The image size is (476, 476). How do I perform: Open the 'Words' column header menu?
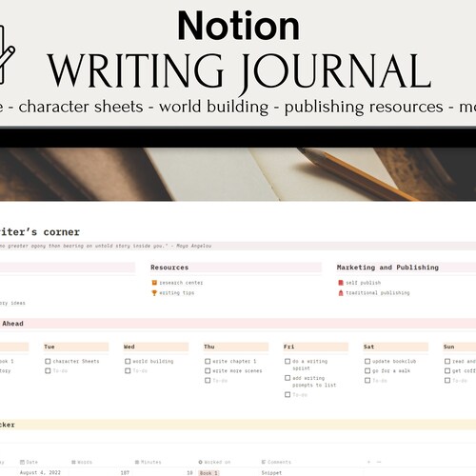tap(82, 462)
